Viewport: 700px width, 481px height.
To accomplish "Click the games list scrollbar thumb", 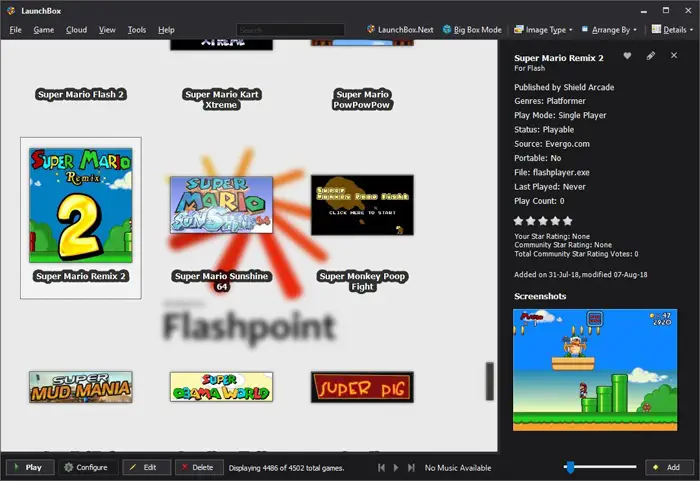I will [490, 381].
